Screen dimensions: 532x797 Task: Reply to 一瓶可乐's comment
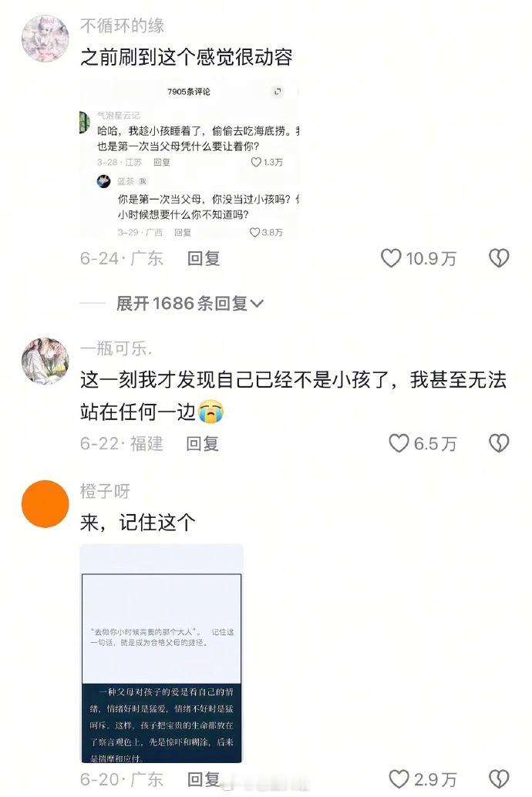click(203, 443)
